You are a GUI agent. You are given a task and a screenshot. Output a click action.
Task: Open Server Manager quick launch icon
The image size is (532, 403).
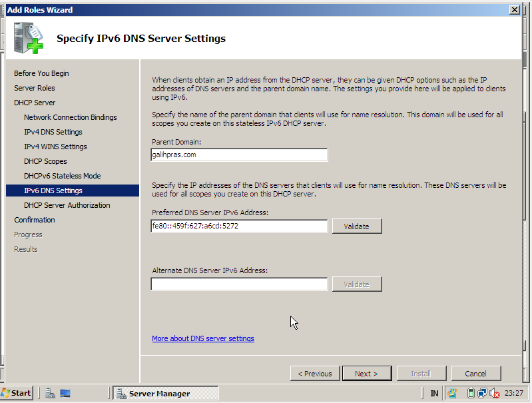click(x=50, y=393)
